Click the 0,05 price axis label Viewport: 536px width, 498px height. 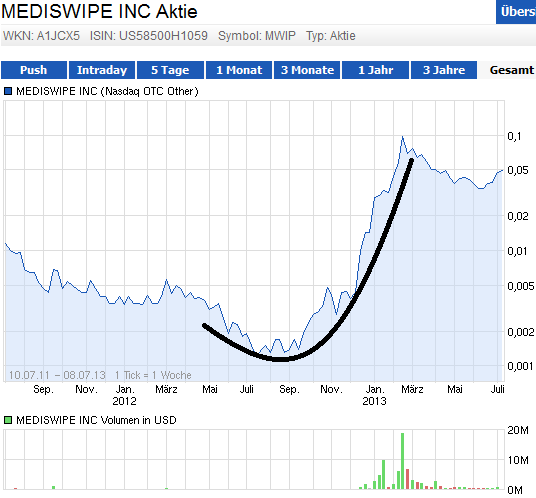[x=518, y=170]
